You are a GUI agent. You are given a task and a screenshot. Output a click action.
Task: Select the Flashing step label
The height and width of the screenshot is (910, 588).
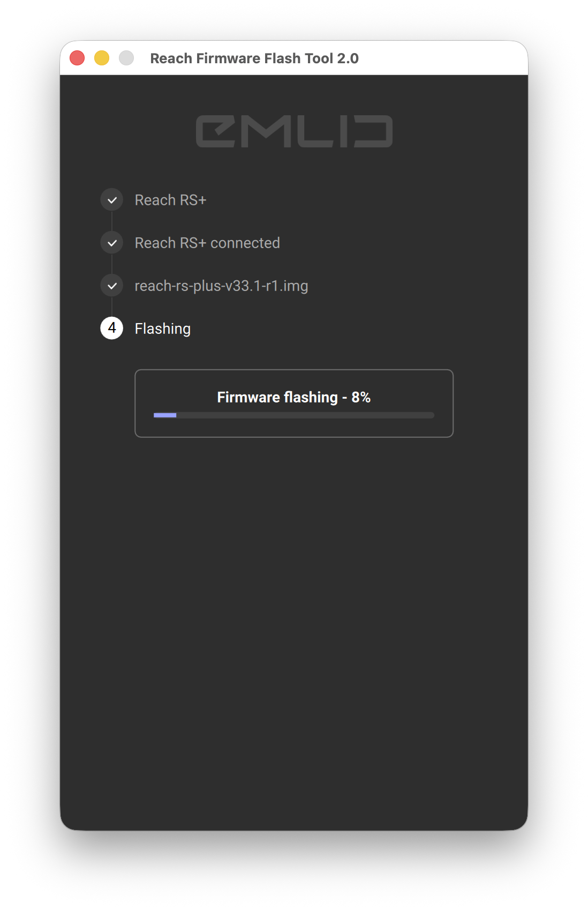pos(163,329)
